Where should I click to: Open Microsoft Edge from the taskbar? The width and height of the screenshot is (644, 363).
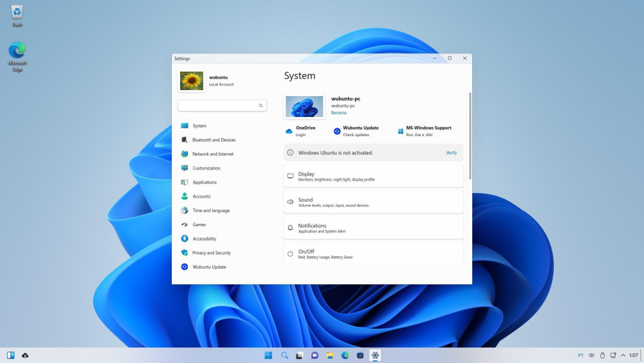click(x=345, y=355)
